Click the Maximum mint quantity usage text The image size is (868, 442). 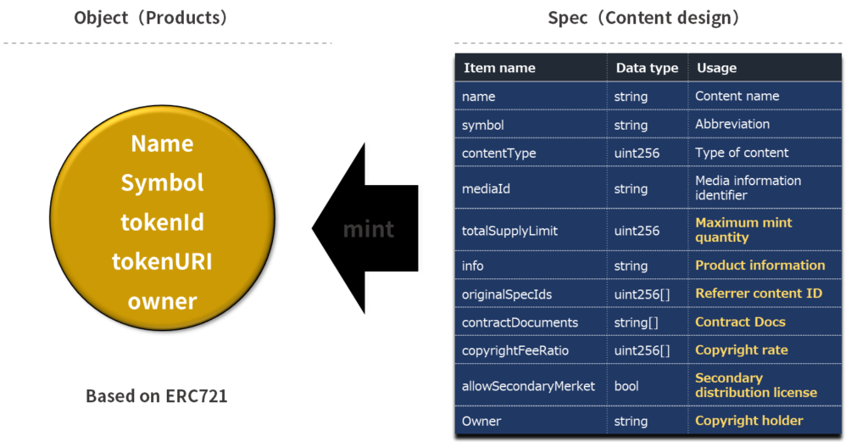tap(743, 230)
